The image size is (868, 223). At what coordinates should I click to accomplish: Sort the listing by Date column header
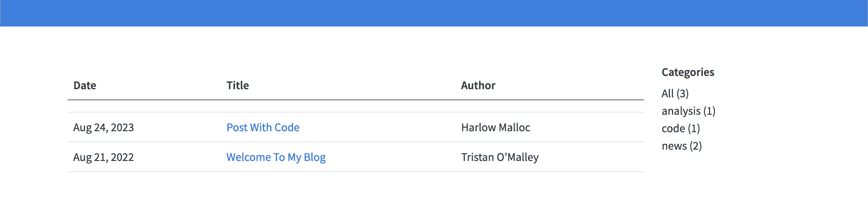[x=85, y=86]
